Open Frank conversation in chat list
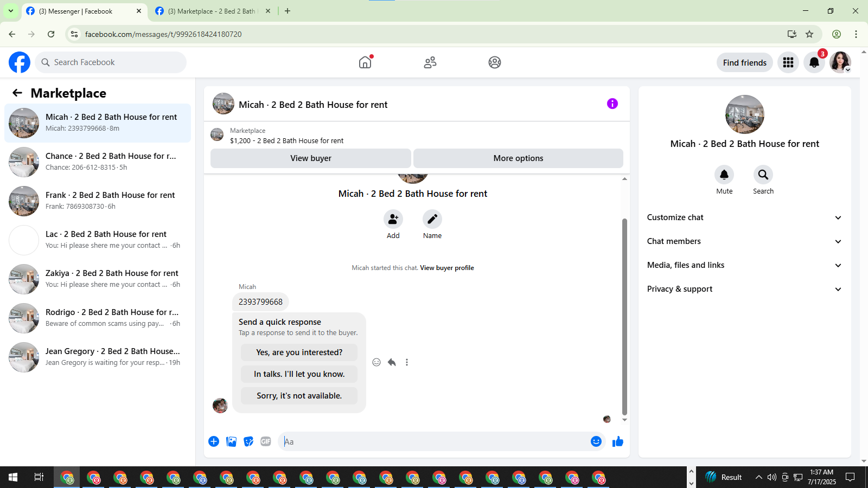The image size is (868, 488). 98,201
